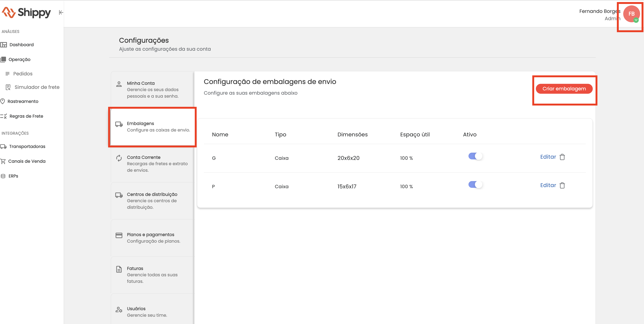Collapse the sidebar using the arrow icon
The height and width of the screenshot is (324, 644).
(61, 13)
